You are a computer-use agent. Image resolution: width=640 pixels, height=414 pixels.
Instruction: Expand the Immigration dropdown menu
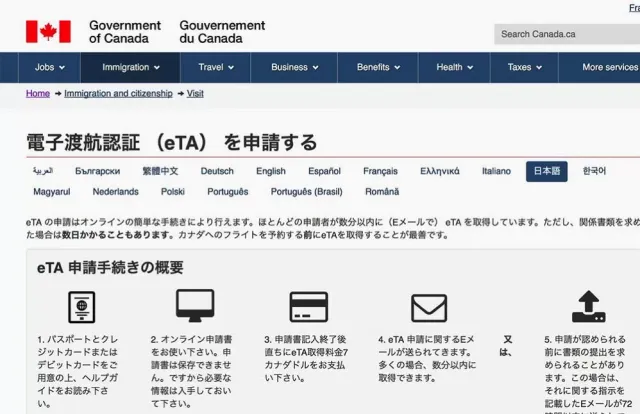point(131,67)
